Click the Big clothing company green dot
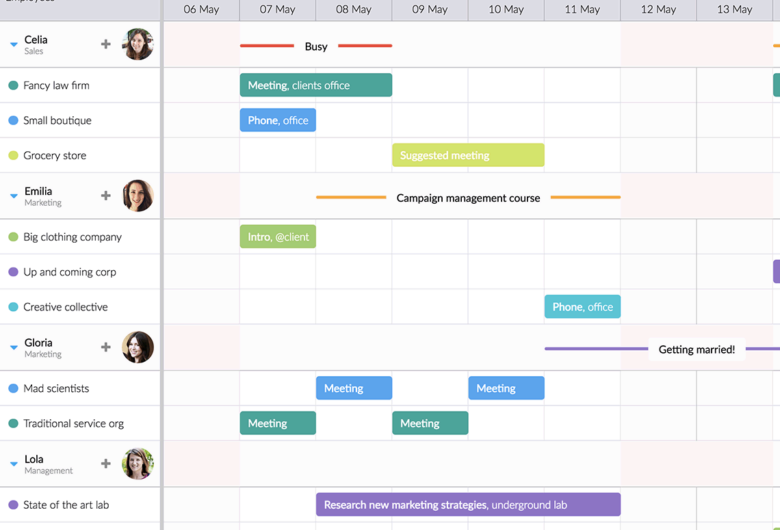 pyautogui.click(x=13, y=237)
